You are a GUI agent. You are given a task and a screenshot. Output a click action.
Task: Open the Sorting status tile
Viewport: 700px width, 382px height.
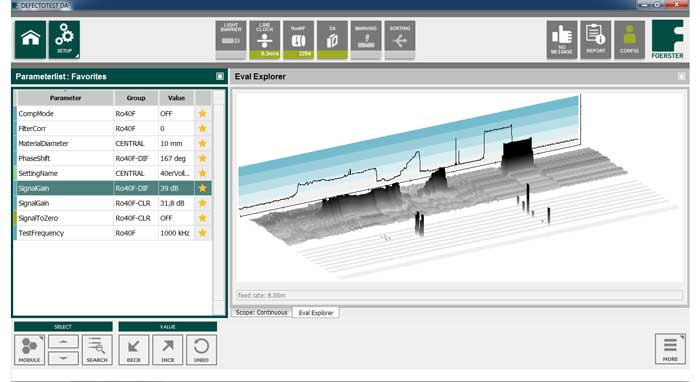click(x=400, y=40)
